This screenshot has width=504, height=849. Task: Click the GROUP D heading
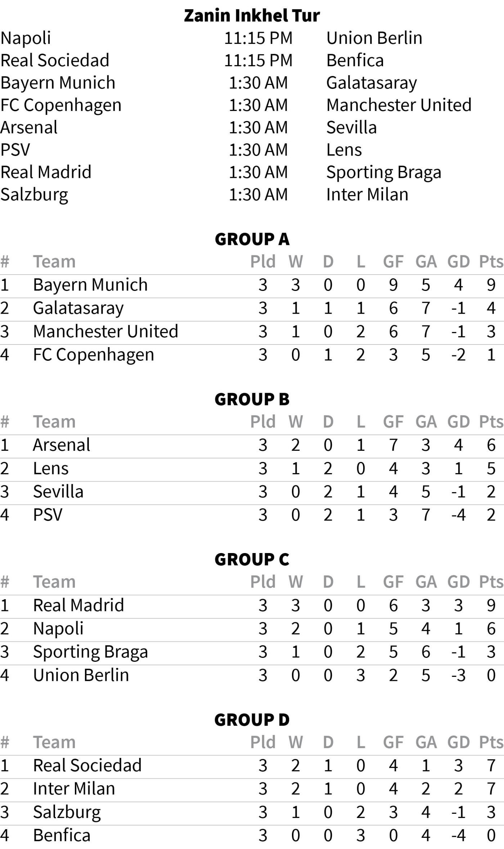tap(252, 720)
